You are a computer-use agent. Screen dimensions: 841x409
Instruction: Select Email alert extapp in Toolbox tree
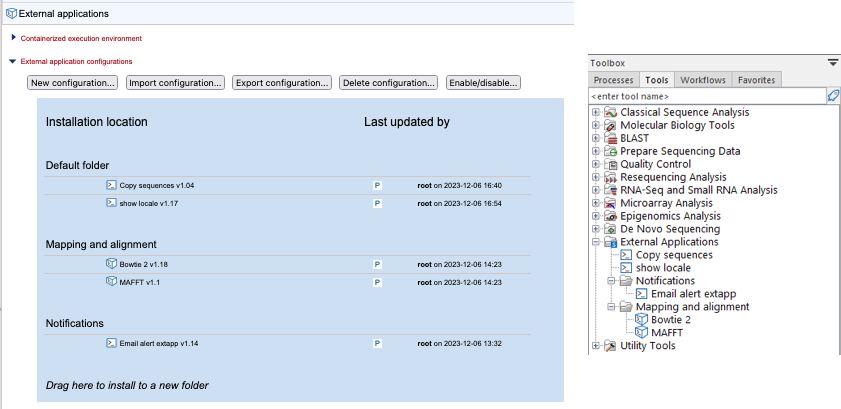694,294
